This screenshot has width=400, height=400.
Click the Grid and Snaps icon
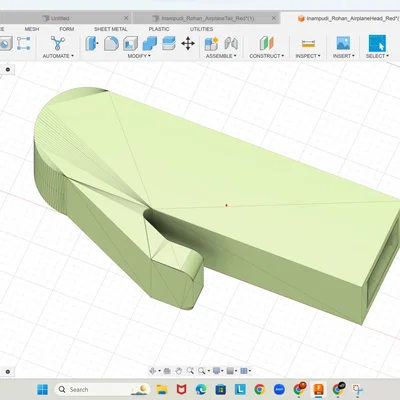(x=230, y=371)
